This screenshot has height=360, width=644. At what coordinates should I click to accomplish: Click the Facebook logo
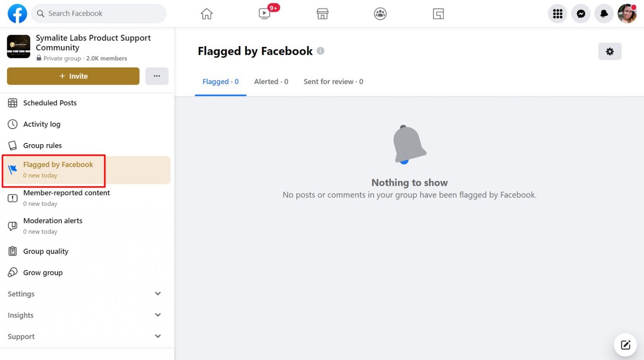[17, 13]
